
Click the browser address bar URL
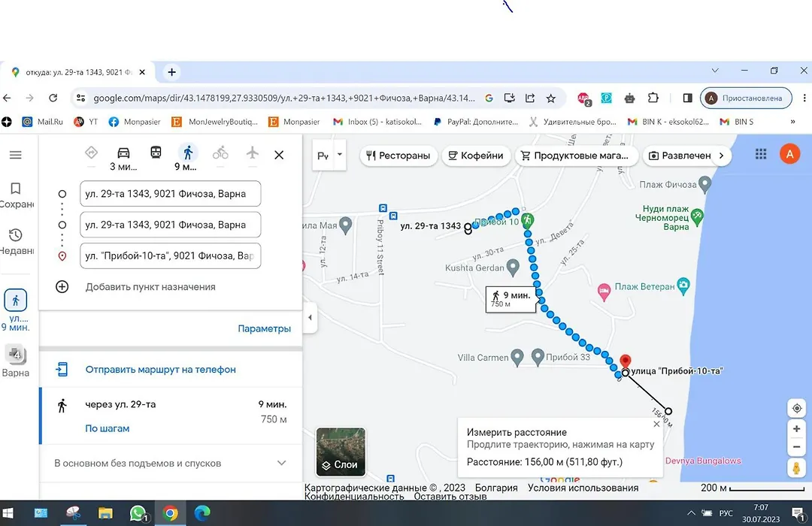pos(283,98)
